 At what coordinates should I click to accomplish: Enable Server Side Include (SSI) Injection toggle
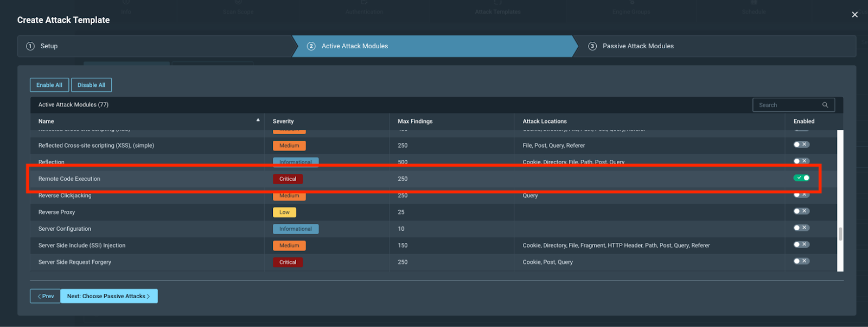[801, 244]
